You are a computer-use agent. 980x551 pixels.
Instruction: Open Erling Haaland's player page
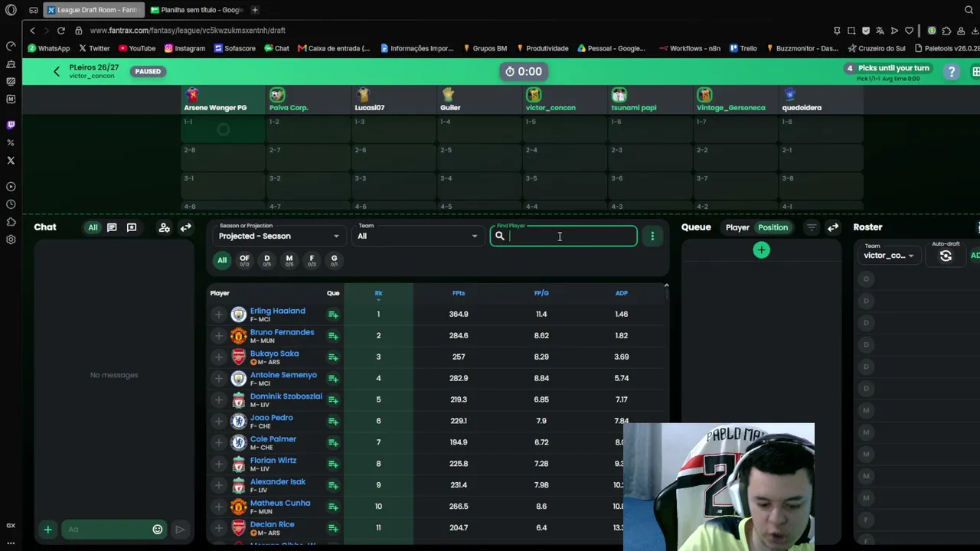tap(277, 311)
